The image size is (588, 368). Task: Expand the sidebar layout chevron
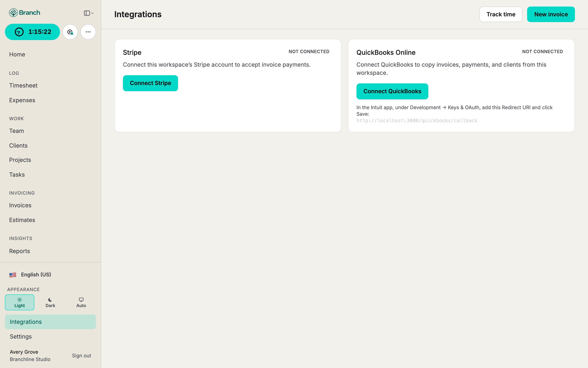tap(92, 13)
